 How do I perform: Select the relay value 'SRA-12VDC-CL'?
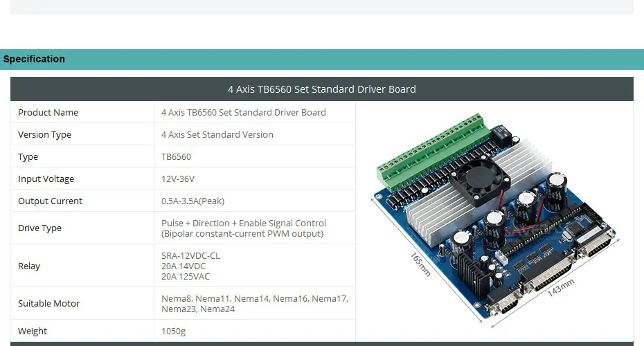pyautogui.click(x=190, y=255)
